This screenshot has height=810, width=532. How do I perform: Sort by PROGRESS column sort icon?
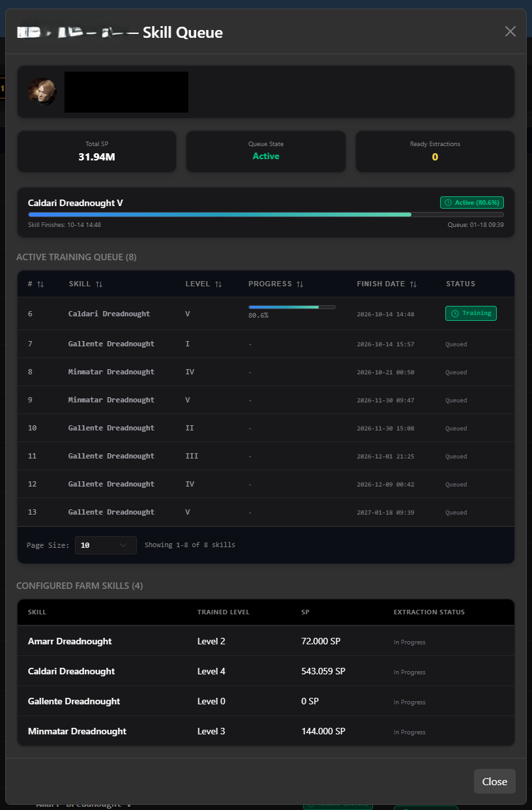point(300,284)
